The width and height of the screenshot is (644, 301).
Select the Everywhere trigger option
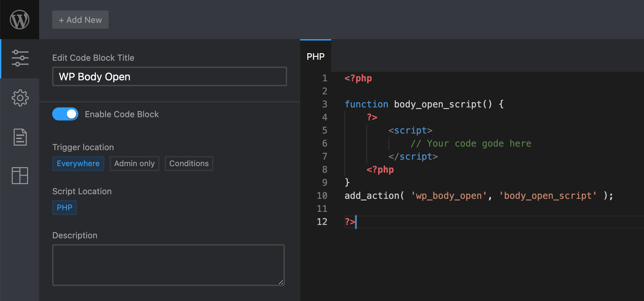pyautogui.click(x=78, y=163)
